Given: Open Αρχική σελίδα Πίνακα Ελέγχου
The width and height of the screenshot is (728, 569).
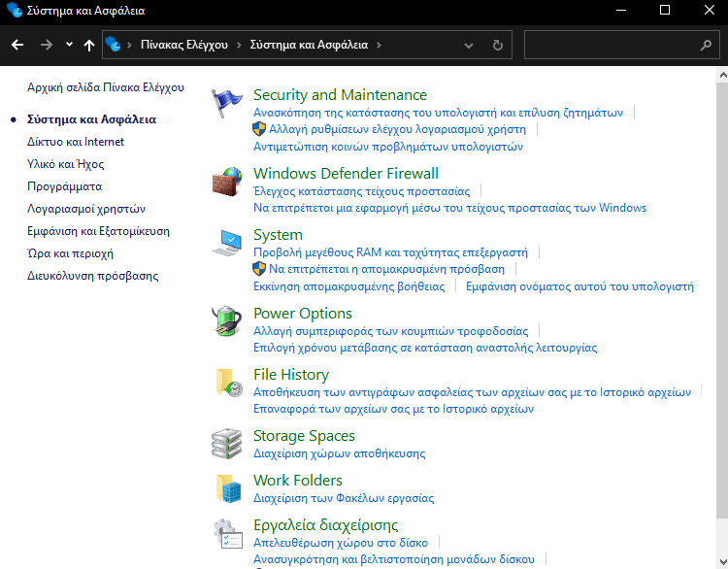Looking at the screenshot, I should 106,87.
